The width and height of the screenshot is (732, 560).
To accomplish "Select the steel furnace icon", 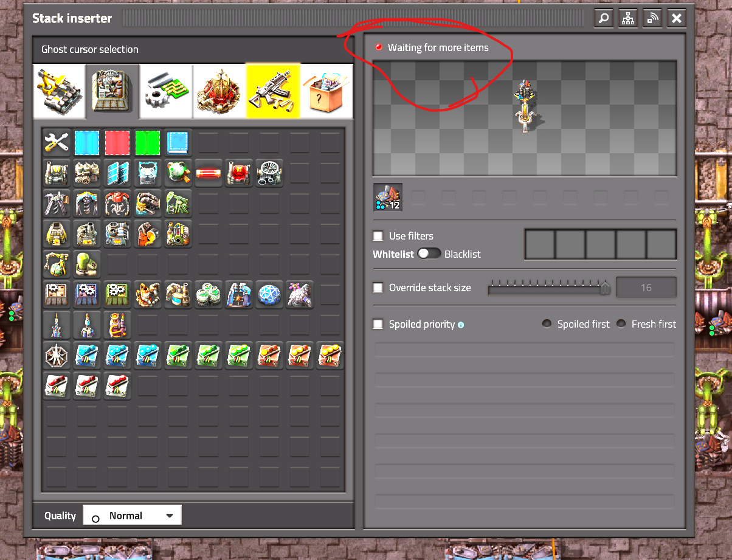I will (x=88, y=234).
